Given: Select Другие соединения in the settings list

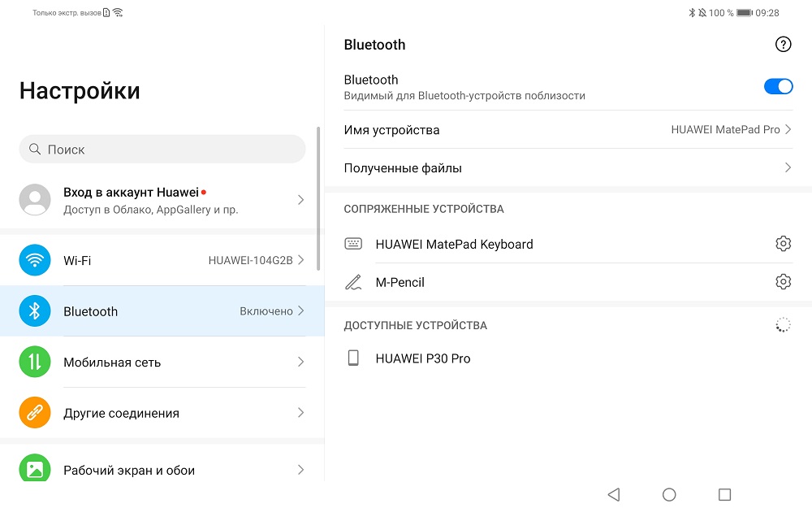Looking at the screenshot, I should pyautogui.click(x=162, y=412).
